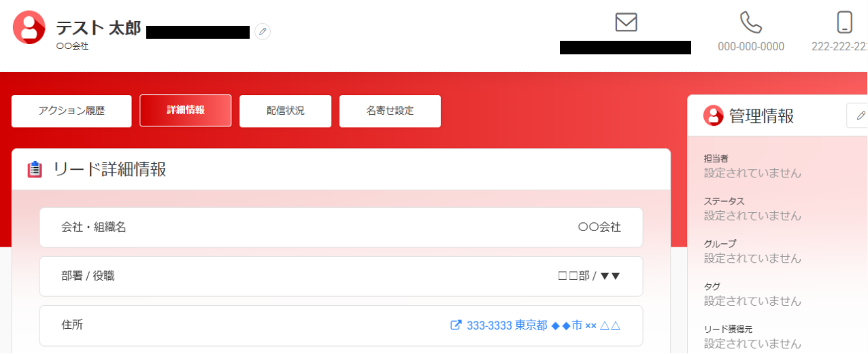Click the phone number 000-000-0000
This screenshot has height=354, width=868.
[x=751, y=46]
